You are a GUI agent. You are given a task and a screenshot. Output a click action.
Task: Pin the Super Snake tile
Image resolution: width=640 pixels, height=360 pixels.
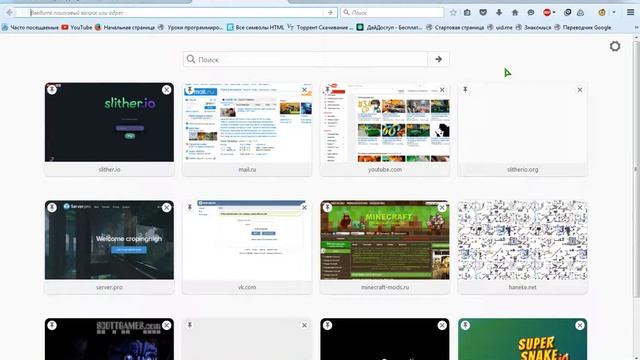click(x=465, y=325)
